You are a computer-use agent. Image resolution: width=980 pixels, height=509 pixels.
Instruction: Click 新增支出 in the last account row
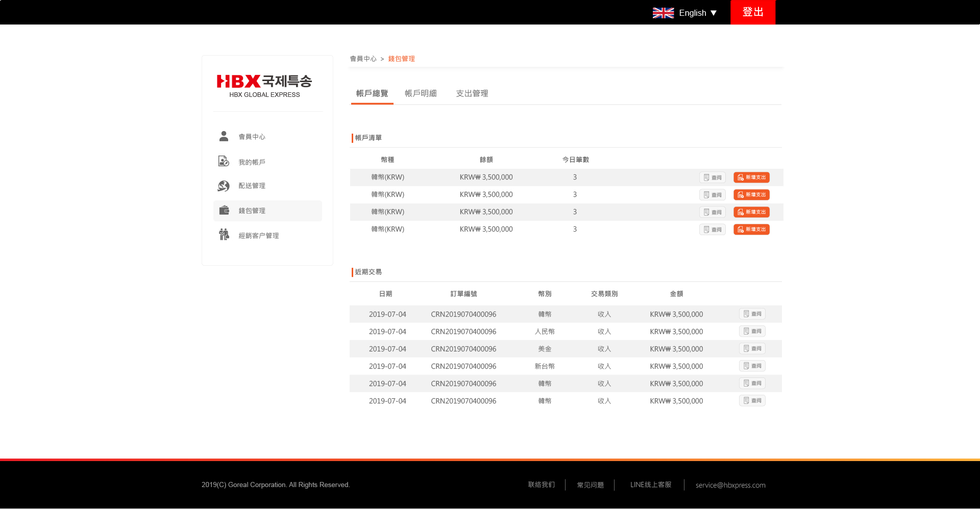coord(751,230)
